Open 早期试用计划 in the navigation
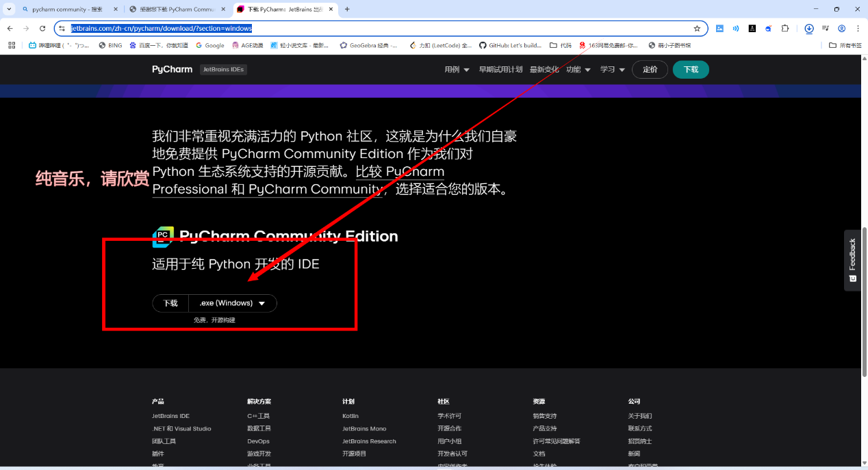868x470 pixels. point(500,69)
